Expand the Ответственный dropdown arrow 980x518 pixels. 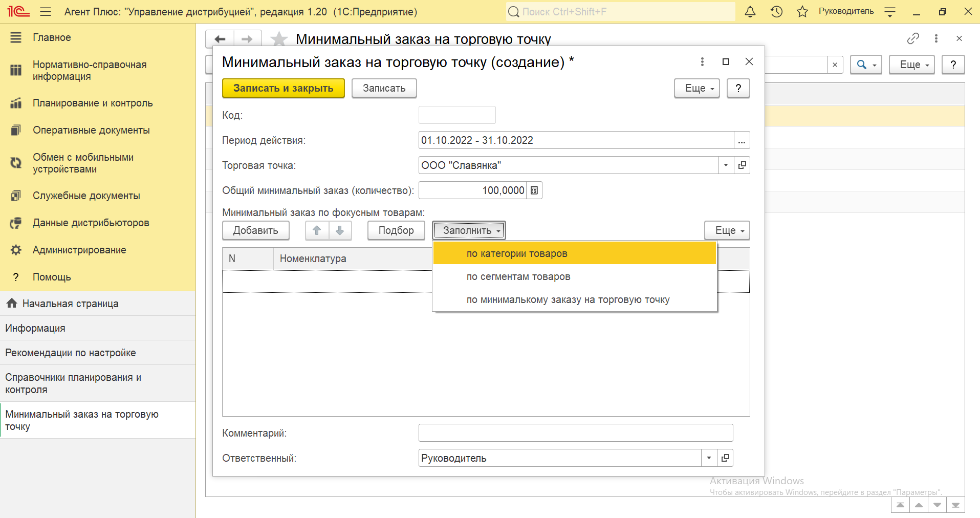pyautogui.click(x=709, y=458)
